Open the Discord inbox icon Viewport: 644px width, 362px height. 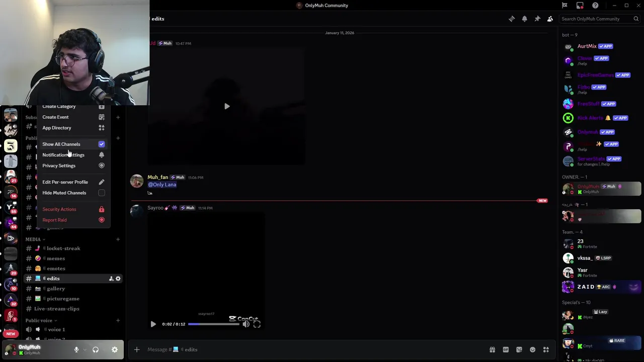click(x=580, y=6)
